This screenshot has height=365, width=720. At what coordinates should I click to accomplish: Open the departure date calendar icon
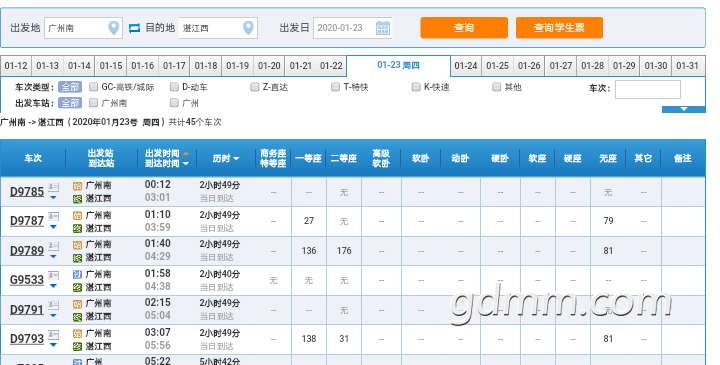pos(382,28)
